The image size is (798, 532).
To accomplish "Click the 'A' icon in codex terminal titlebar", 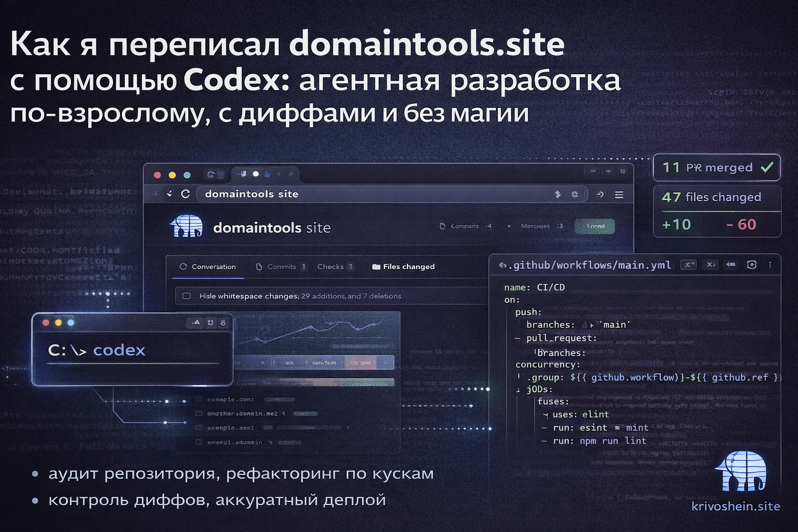I will (x=196, y=323).
